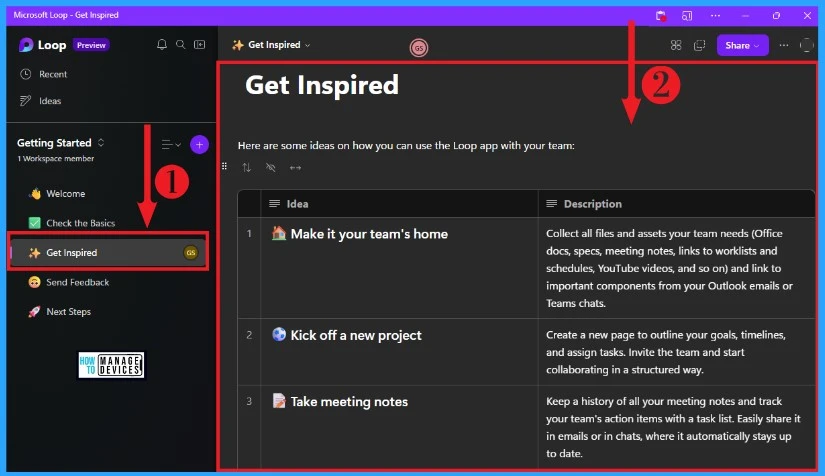The image size is (825, 476).
Task: Select row number 3 in table
Action: [x=249, y=401]
